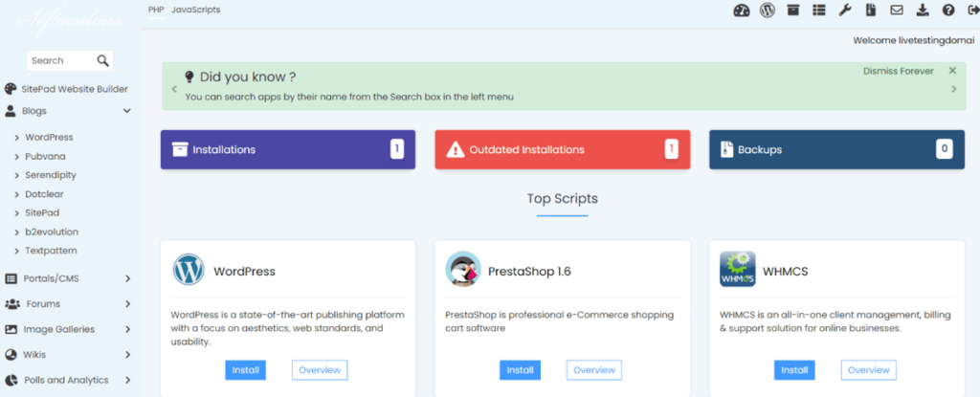Click the search magnifier icon in sidebar
This screenshot has height=397, width=980.
pyautogui.click(x=103, y=60)
